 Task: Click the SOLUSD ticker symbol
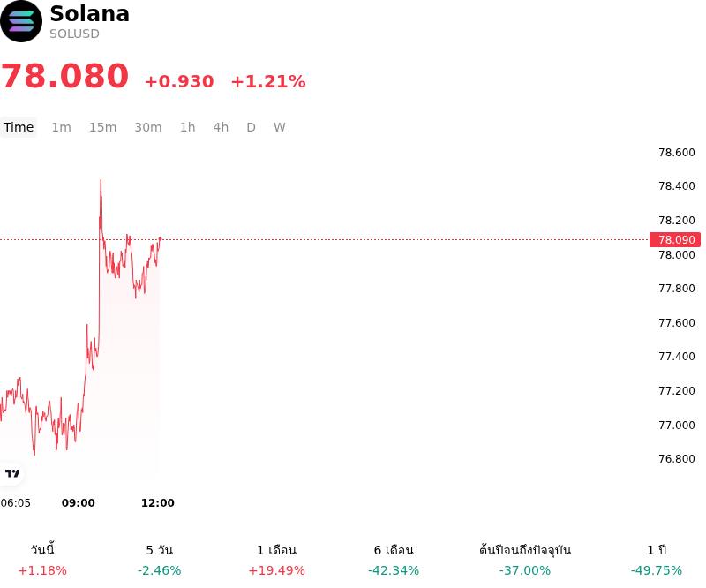(x=74, y=34)
